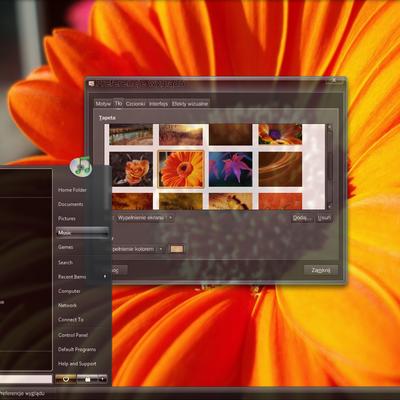Open the arrow next to the lock button
Screen dimensions: 400x400
point(103,379)
